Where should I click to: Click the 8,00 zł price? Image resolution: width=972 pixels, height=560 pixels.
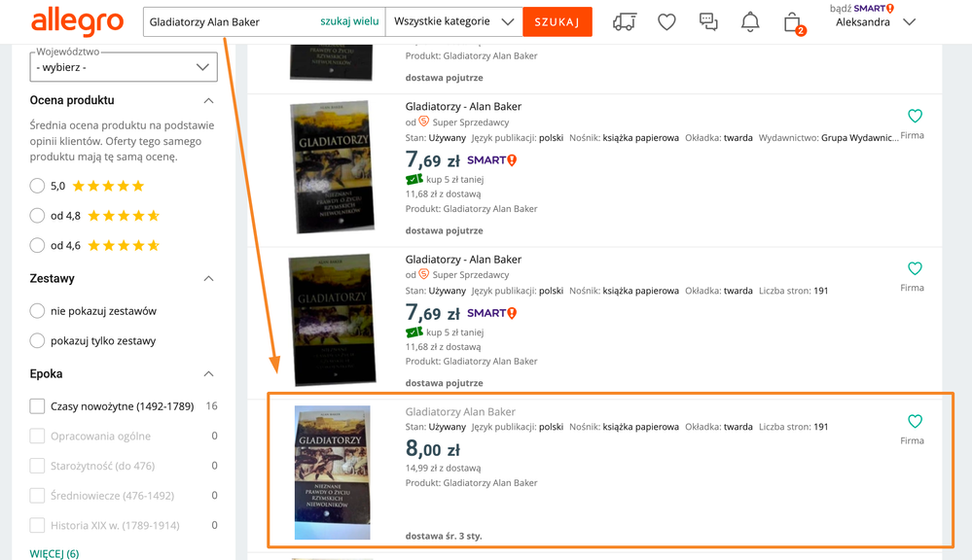coord(433,448)
